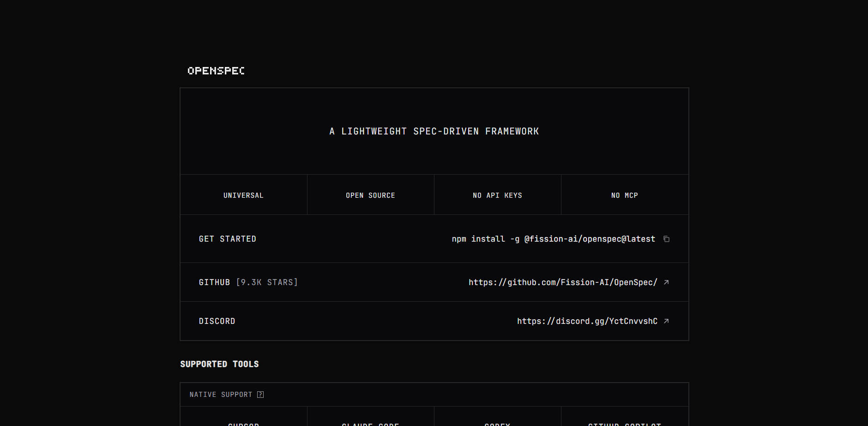Click the external link arrow beside the GitHub URL

click(x=666, y=282)
